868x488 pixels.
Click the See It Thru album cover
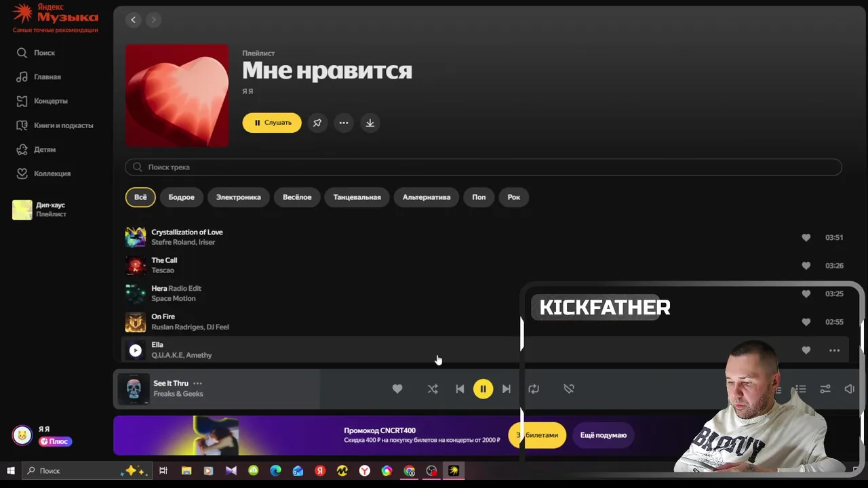coord(134,389)
